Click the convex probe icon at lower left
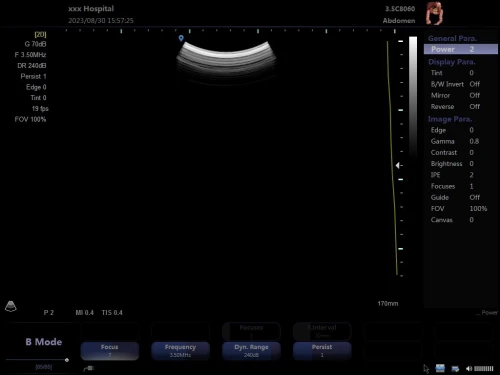This screenshot has height=375, width=500. click(11, 306)
